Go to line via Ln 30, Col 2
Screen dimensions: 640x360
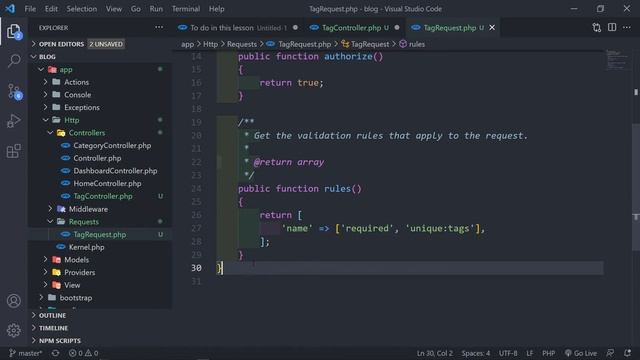(435, 353)
